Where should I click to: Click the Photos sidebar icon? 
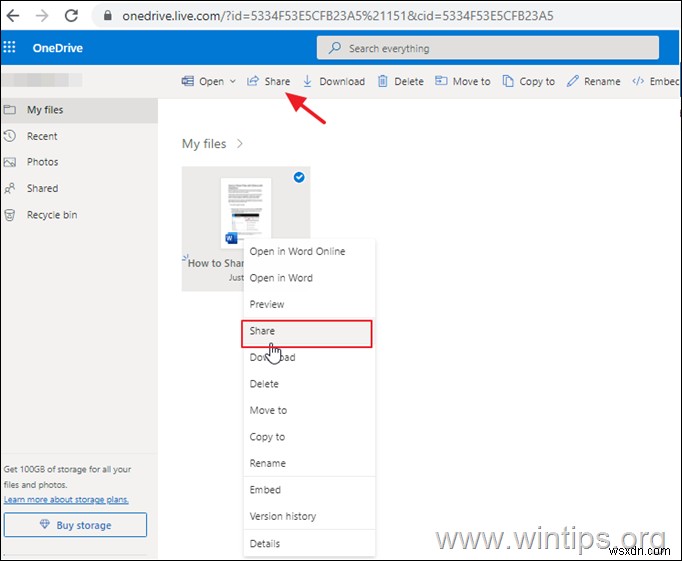(x=10, y=162)
